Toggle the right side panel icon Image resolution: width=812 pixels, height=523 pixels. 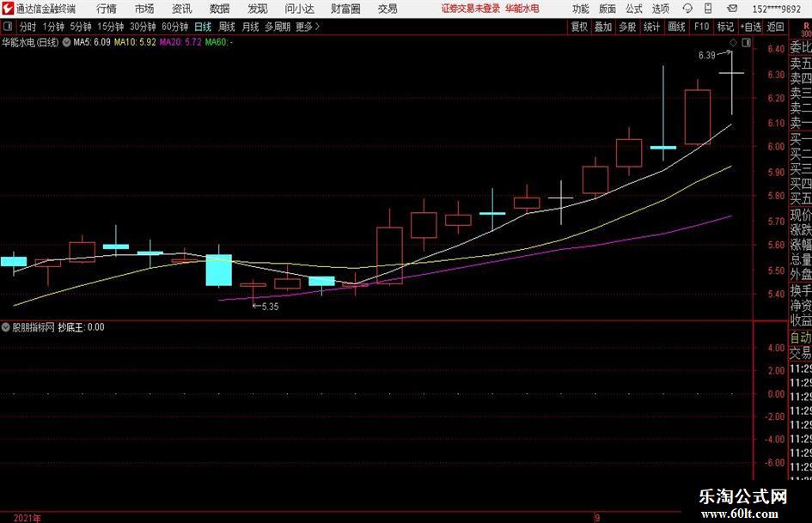(746, 42)
